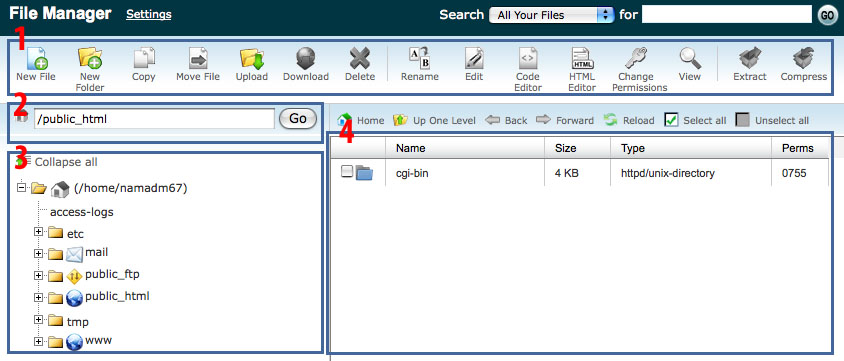Screen dimensions: 844x361
Task: Click the Delete X icon
Action: pos(360,59)
